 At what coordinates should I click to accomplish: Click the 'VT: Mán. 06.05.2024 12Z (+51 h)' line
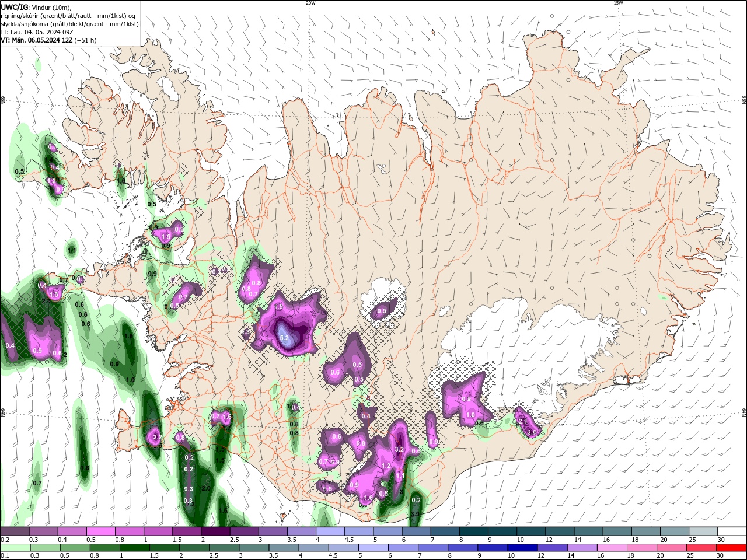[x=49, y=40]
